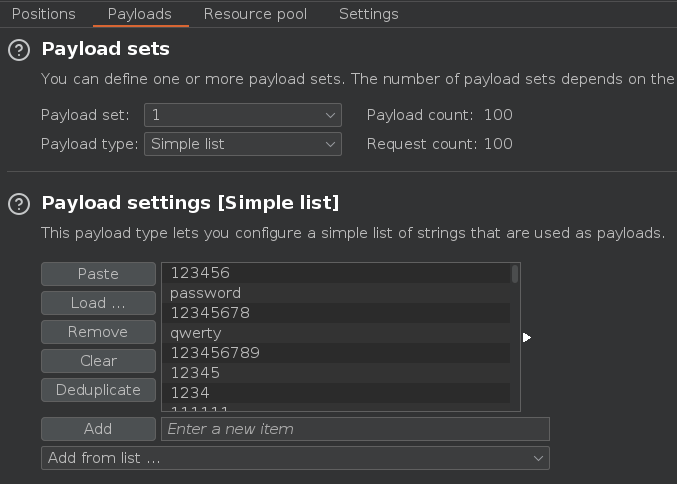Select the 'qwerty' payload entry
The image size is (677, 484).
pos(196,333)
